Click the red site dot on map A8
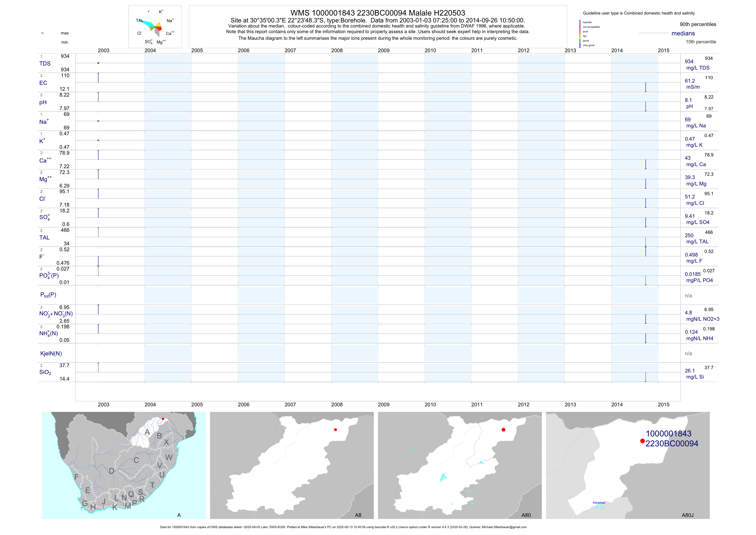The image size is (756, 535). [x=335, y=430]
